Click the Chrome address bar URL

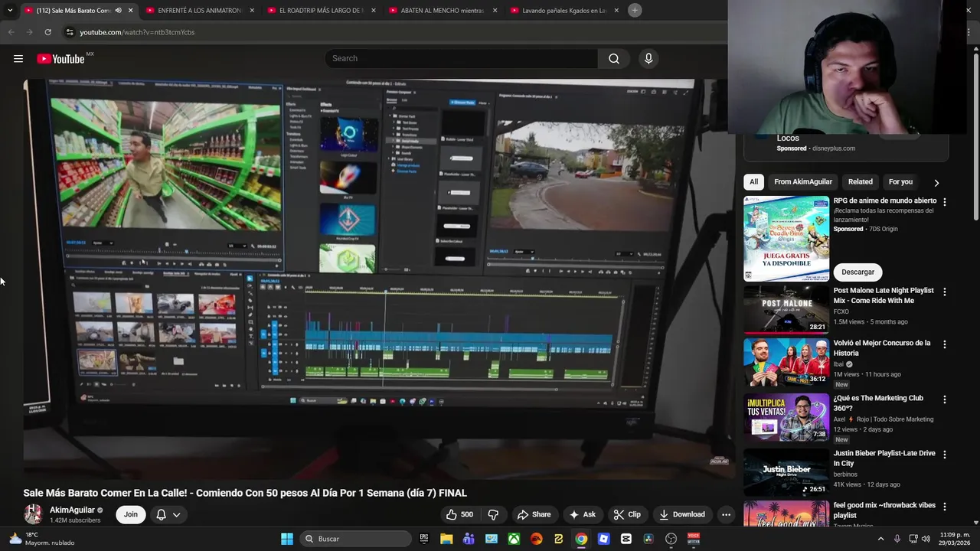[x=137, y=32]
